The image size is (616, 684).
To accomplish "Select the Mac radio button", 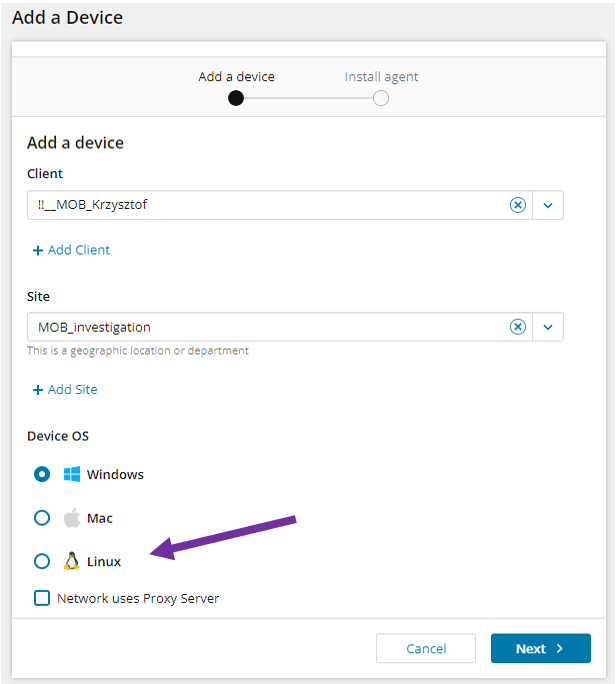I will 42,518.
